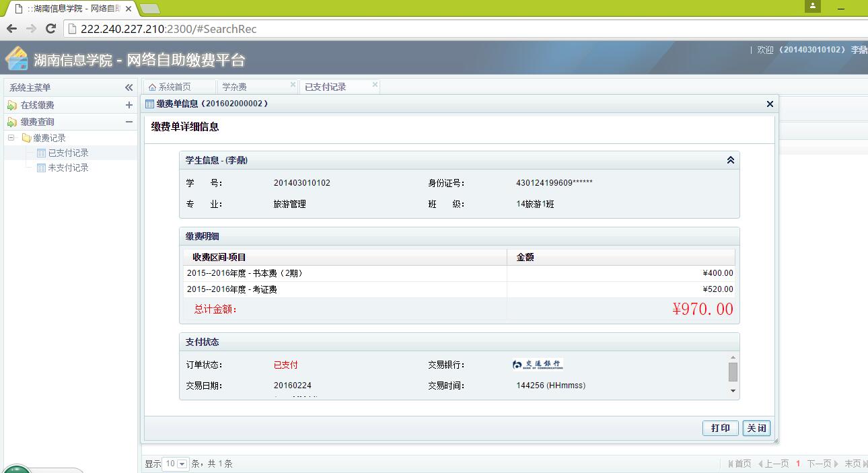Expand the 在线缴费 menu section
Viewport: 868px width, 473px height.
click(x=129, y=105)
